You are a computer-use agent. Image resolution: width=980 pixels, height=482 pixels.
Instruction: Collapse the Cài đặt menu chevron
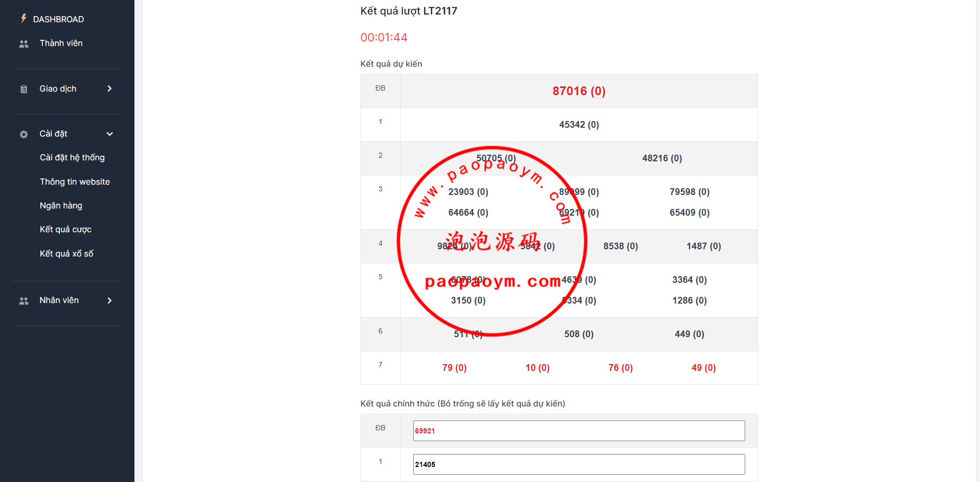109,134
